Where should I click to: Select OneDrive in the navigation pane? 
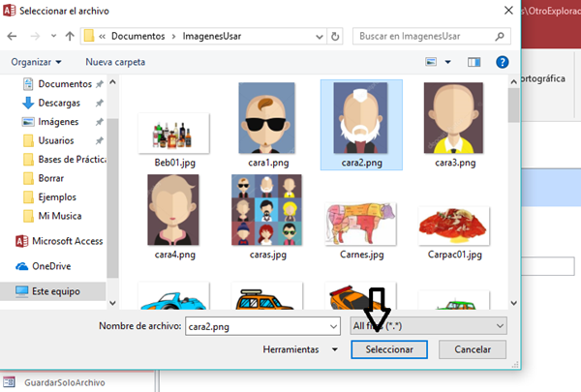(43, 266)
